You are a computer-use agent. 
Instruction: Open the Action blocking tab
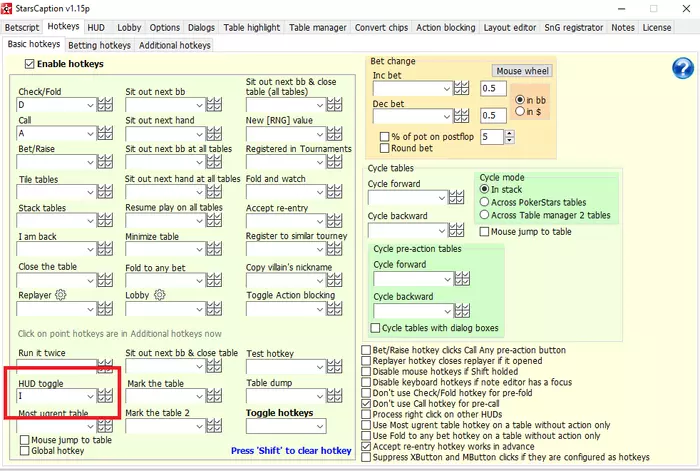coord(446,28)
